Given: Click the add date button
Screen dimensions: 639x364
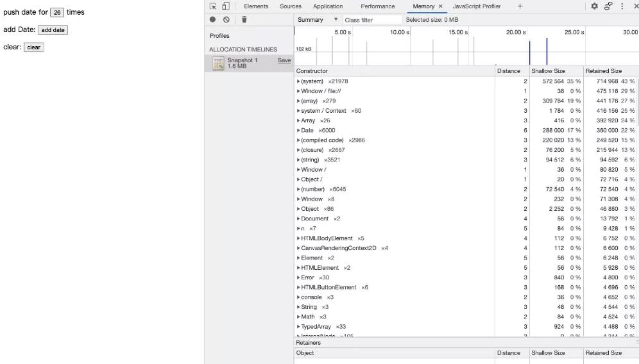Looking at the screenshot, I should click(53, 29).
